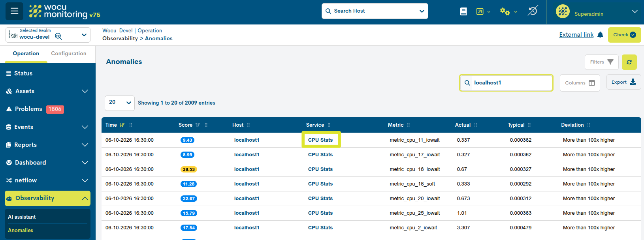Click the netflow shuffle icon
The width and height of the screenshot is (644, 240).
tap(9, 180)
